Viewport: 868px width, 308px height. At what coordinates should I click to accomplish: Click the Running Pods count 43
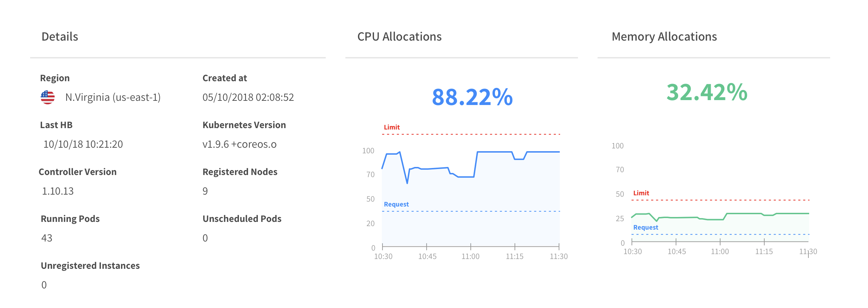pyautogui.click(x=47, y=238)
